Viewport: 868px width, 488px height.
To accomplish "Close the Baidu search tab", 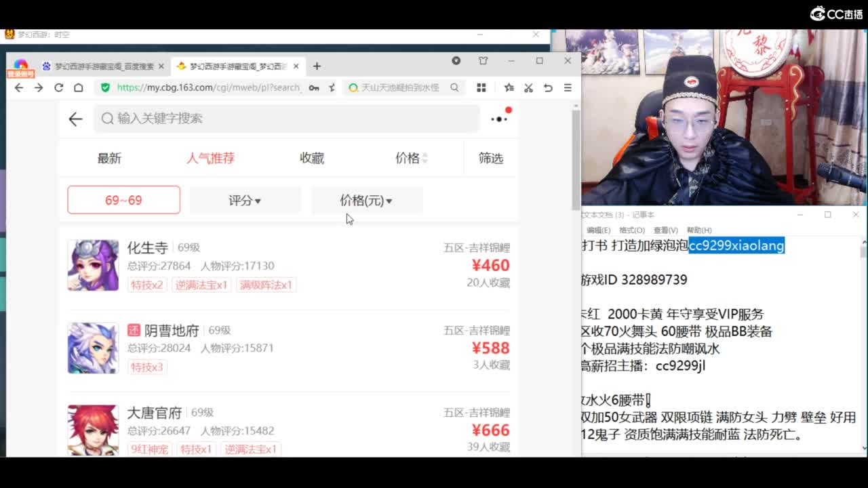I will point(161,66).
